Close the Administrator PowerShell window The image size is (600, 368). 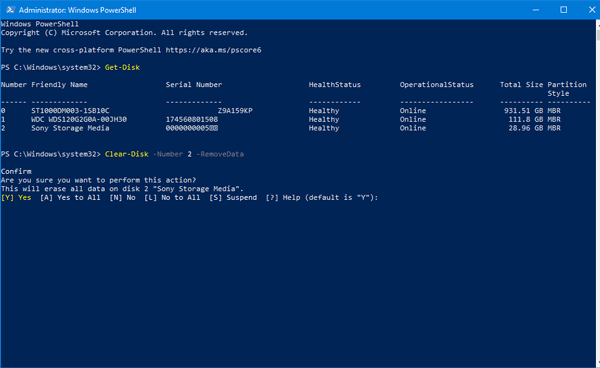pyautogui.click(x=591, y=10)
